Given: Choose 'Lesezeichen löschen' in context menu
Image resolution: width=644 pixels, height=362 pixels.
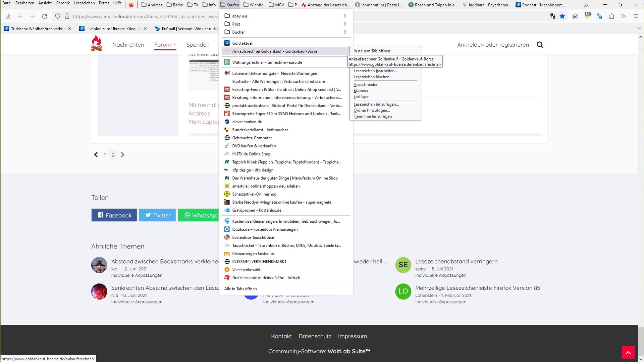Looking at the screenshot, I should 371,77.
